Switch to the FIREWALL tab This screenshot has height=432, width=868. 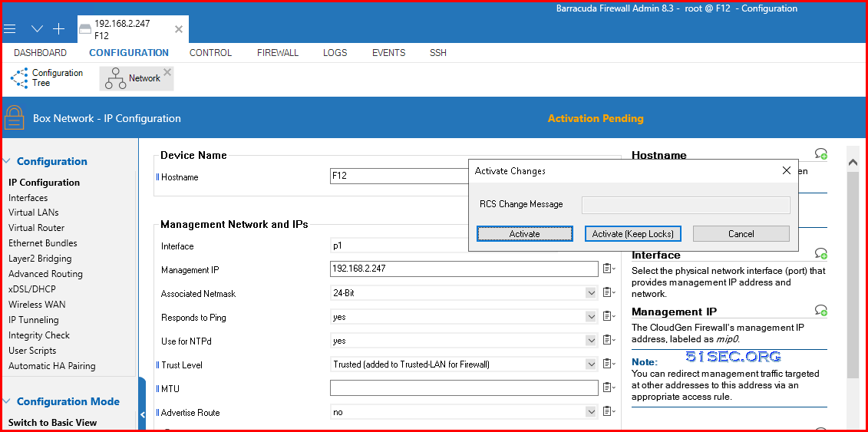point(278,52)
